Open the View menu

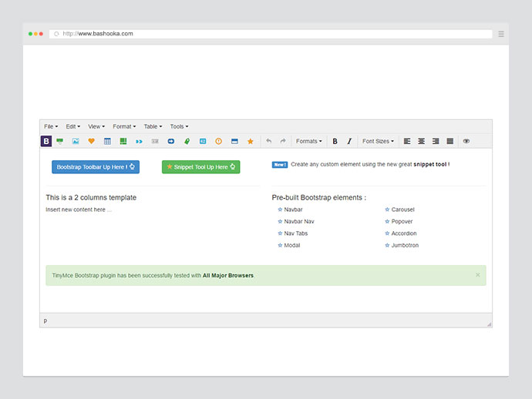96,126
